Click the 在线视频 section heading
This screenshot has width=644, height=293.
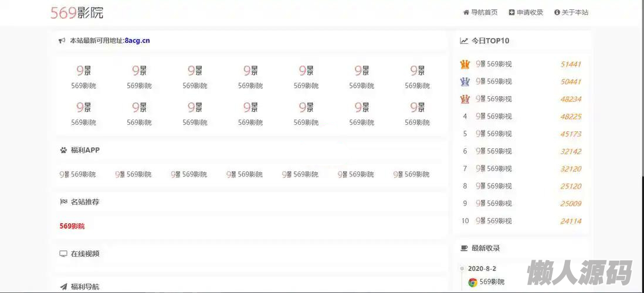[x=85, y=254]
